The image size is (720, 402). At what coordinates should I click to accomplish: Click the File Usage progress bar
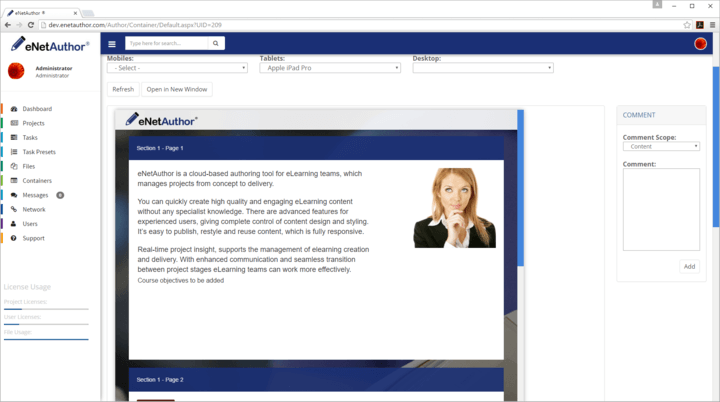[46, 340]
